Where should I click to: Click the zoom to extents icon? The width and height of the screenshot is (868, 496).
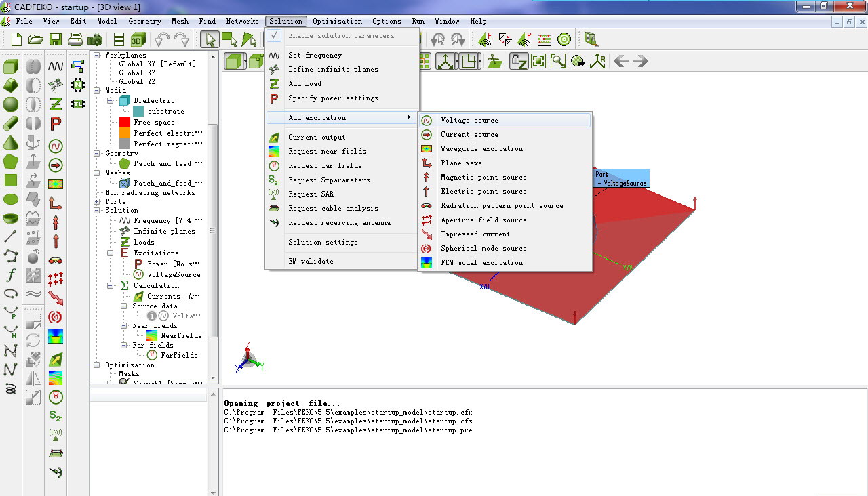538,62
